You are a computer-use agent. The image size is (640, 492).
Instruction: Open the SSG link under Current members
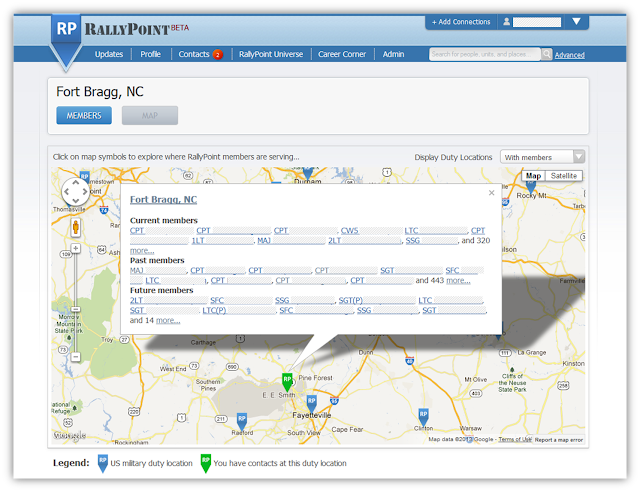tap(413, 240)
